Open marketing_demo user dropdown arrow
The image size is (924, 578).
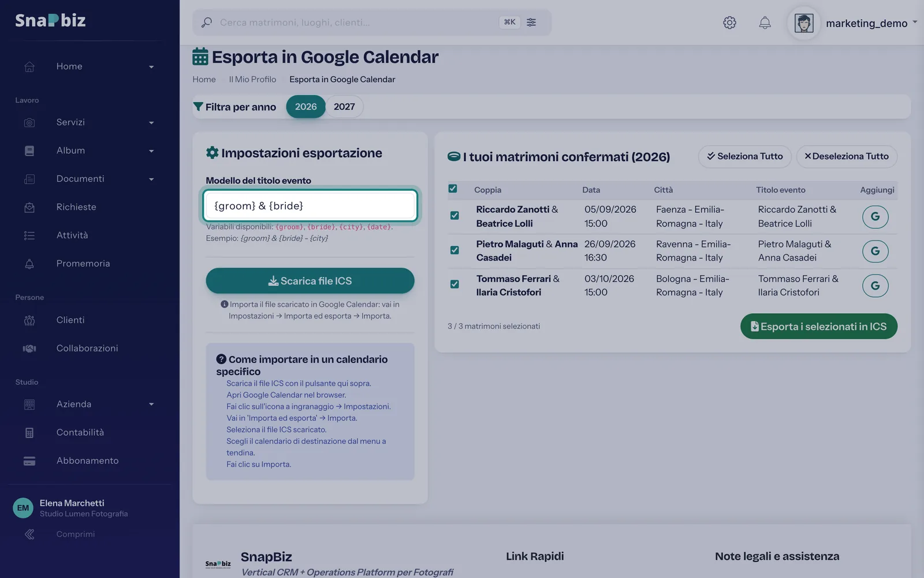coord(915,22)
